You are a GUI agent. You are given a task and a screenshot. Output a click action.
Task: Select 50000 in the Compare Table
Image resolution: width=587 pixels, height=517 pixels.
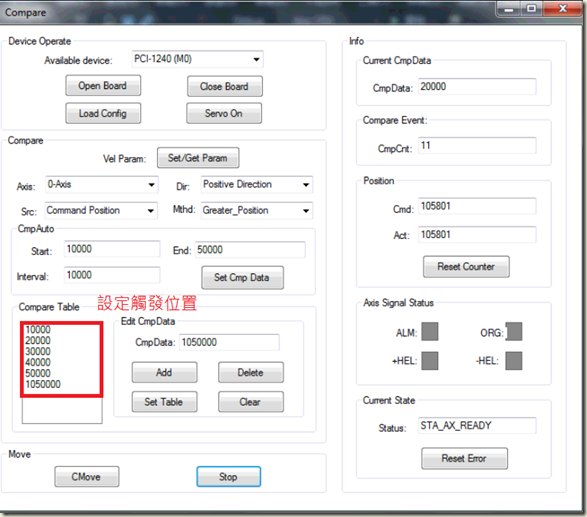(x=38, y=373)
